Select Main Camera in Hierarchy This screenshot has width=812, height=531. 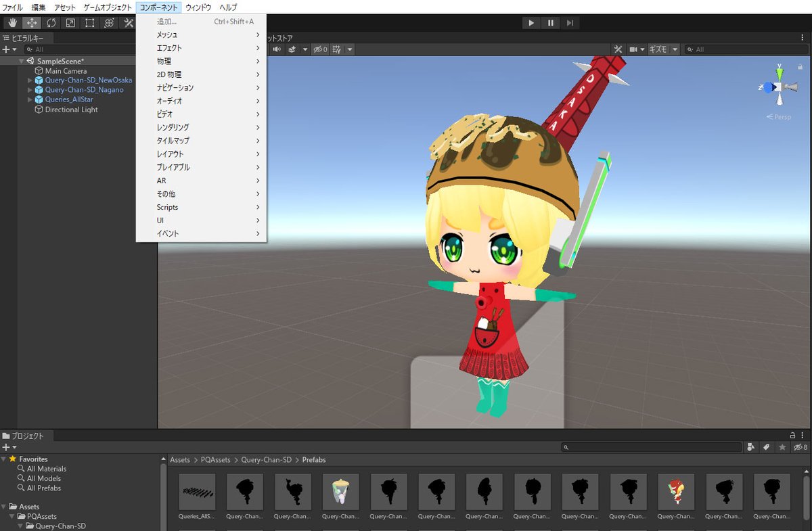(66, 71)
